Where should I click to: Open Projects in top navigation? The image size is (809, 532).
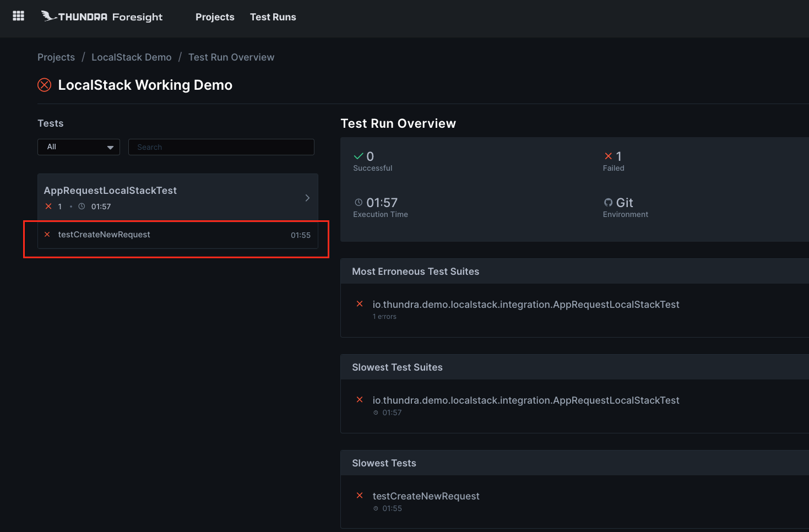pos(215,17)
